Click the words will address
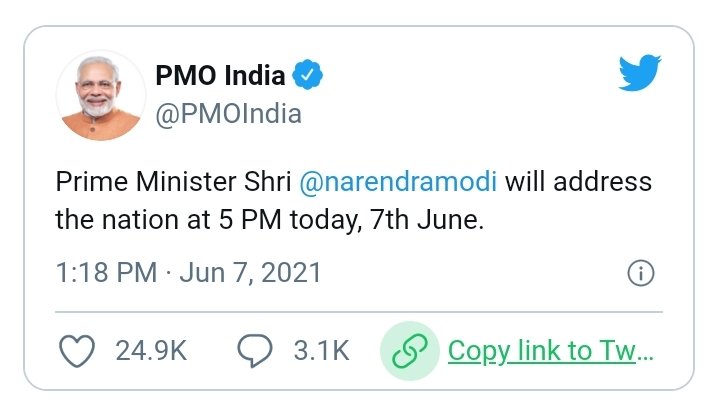This screenshot has width=719, height=414. (578, 184)
